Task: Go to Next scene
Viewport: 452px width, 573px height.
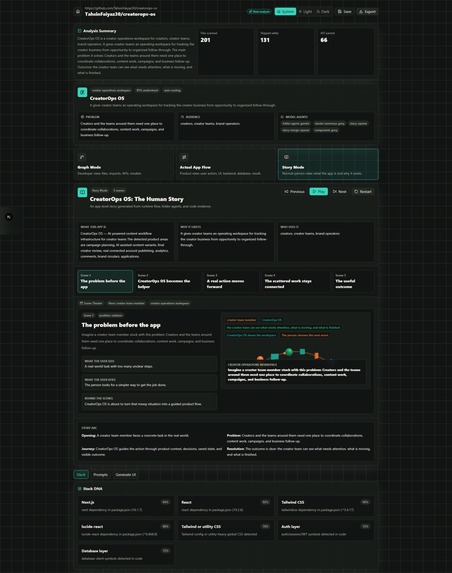Action: (339, 191)
